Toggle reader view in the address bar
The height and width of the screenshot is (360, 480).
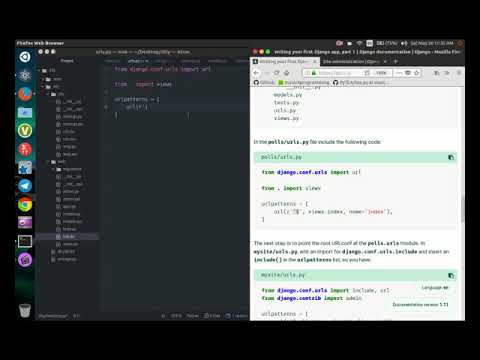(367, 73)
